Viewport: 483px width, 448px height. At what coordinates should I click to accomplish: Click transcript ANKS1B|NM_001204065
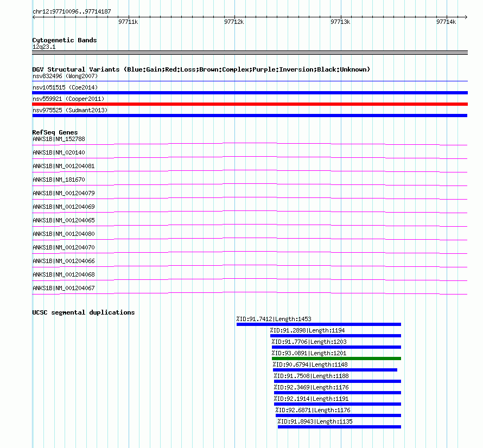(x=63, y=220)
